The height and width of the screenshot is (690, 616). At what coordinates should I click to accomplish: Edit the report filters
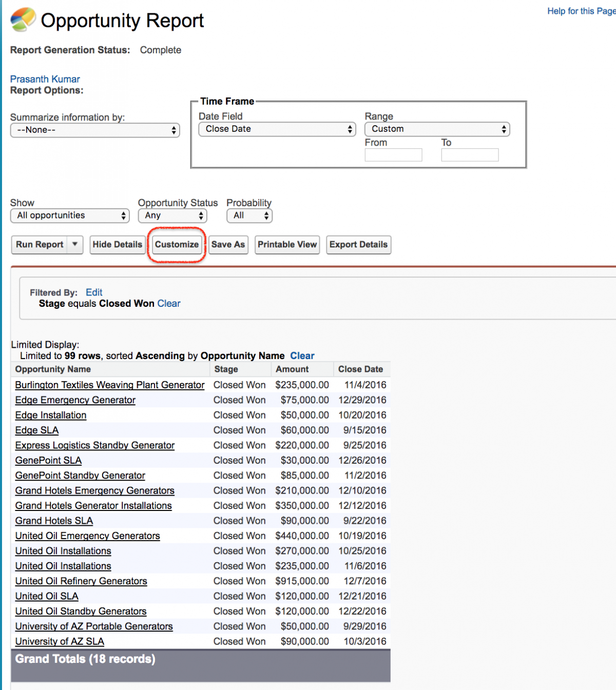(94, 292)
